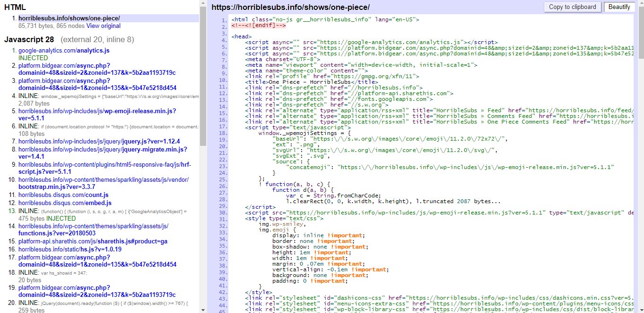Select jquery.js?ver=1.12.4 script

click(99, 141)
